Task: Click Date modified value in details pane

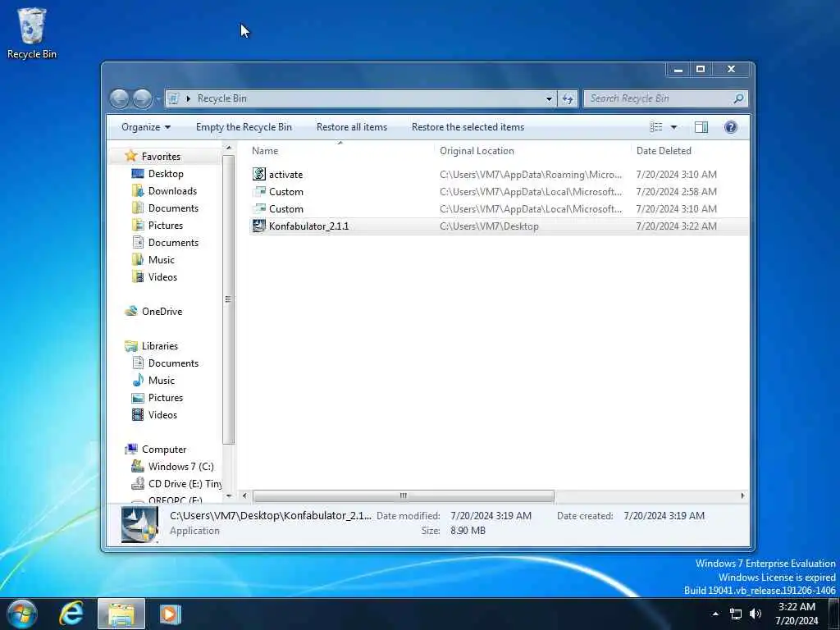Action: coord(491,516)
